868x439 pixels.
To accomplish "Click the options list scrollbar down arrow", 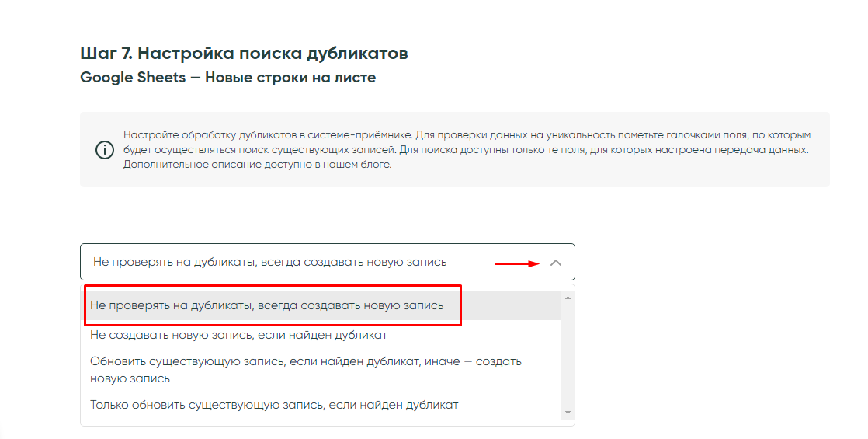I will pyautogui.click(x=568, y=413).
